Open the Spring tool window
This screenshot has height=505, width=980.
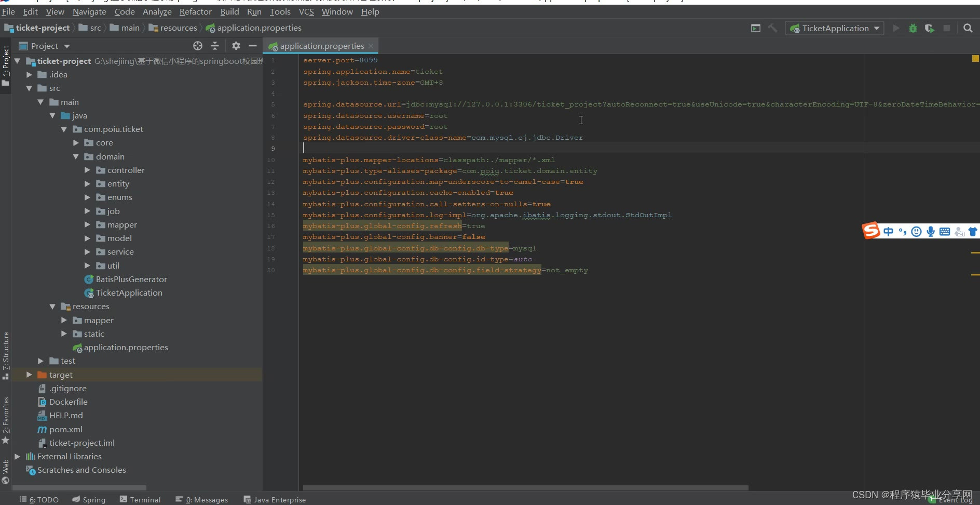(x=89, y=499)
